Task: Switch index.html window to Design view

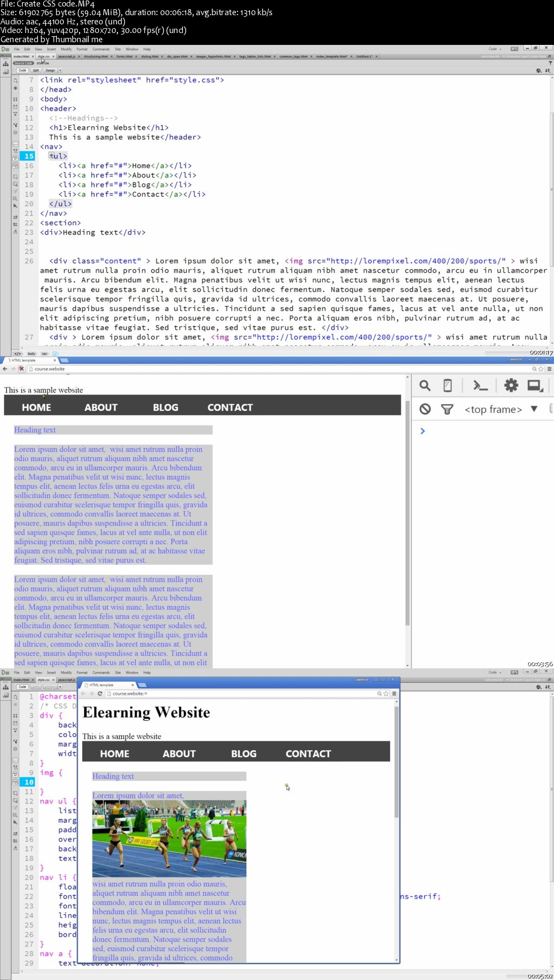Action: (x=50, y=70)
